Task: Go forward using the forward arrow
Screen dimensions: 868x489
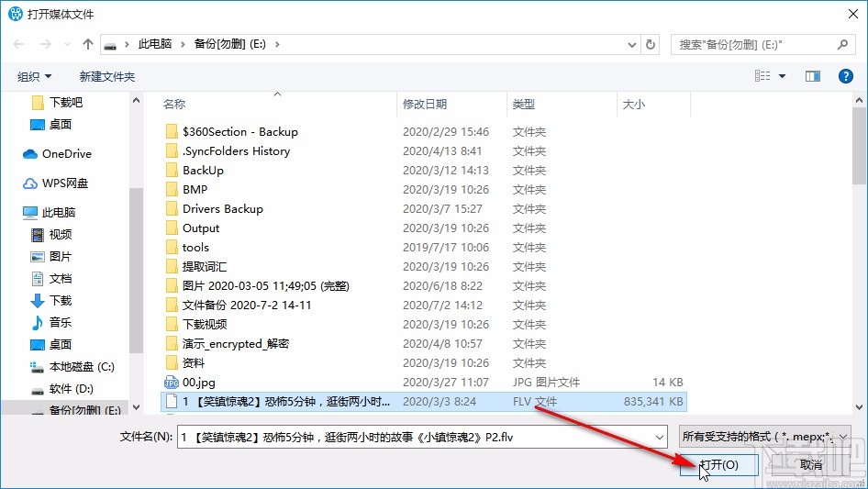Action: click(x=45, y=44)
